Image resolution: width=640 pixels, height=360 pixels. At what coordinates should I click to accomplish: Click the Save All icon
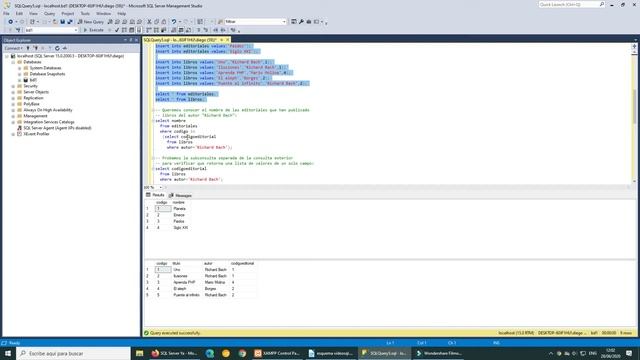point(70,22)
